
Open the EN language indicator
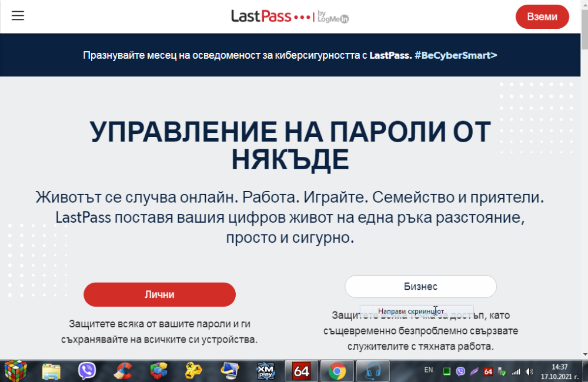[428, 370]
